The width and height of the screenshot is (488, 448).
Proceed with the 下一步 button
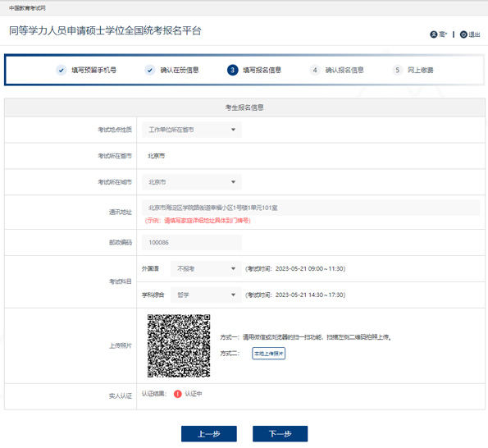pos(280,434)
